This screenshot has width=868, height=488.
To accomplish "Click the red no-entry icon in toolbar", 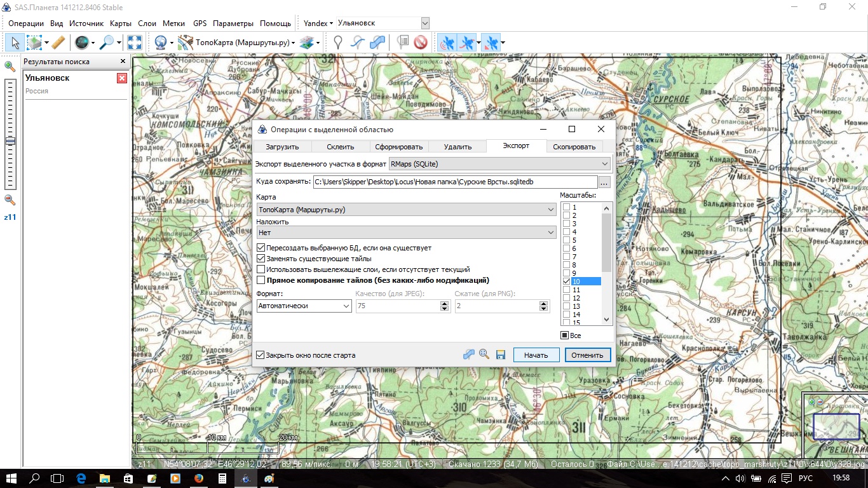I will 420,43.
